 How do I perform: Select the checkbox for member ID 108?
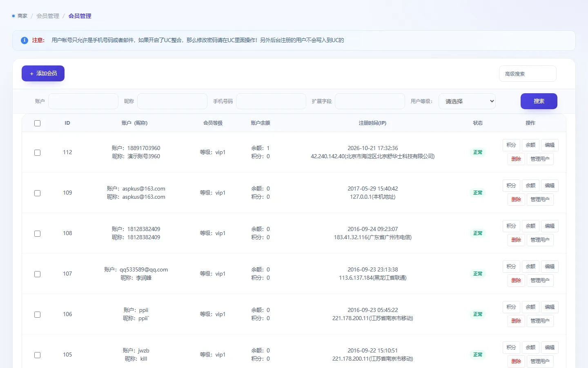tap(38, 233)
